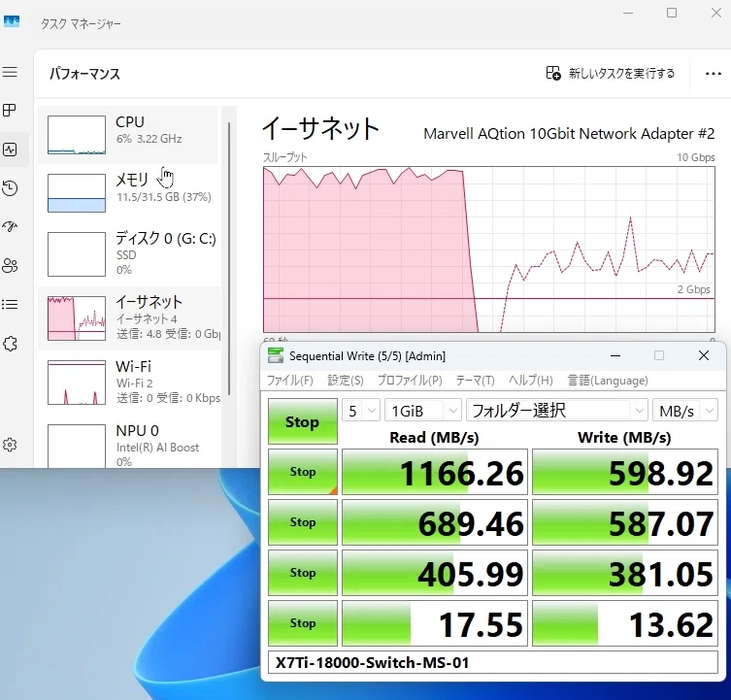Screen dimensions: 731x700
Task: Stop the test in the 1166.26 row
Action: coord(303,472)
